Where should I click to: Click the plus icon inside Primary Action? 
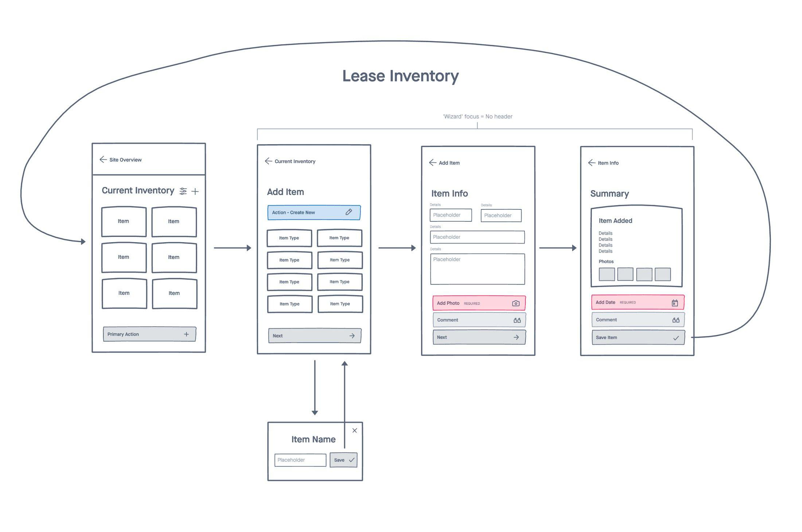click(x=186, y=334)
